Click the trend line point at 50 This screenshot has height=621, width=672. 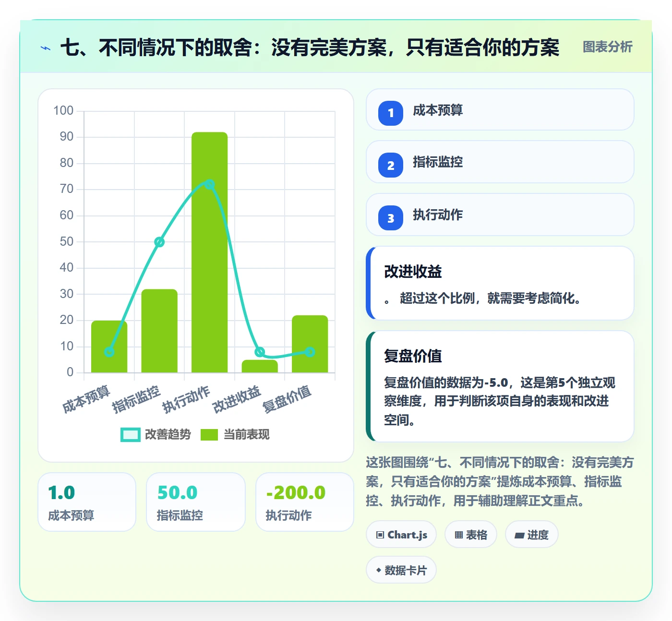pos(159,242)
